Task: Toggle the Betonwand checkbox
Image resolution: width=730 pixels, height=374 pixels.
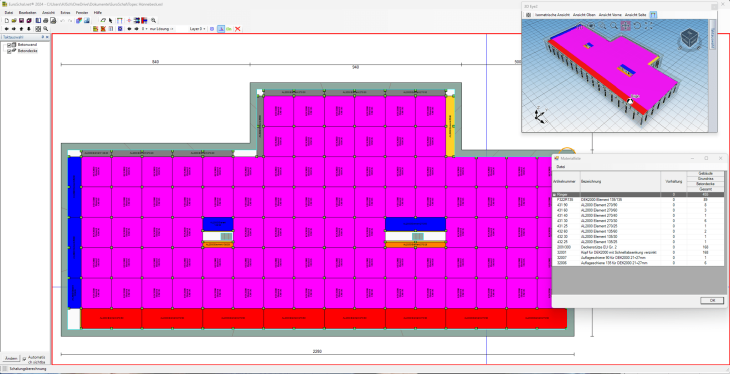Action: tap(9, 45)
